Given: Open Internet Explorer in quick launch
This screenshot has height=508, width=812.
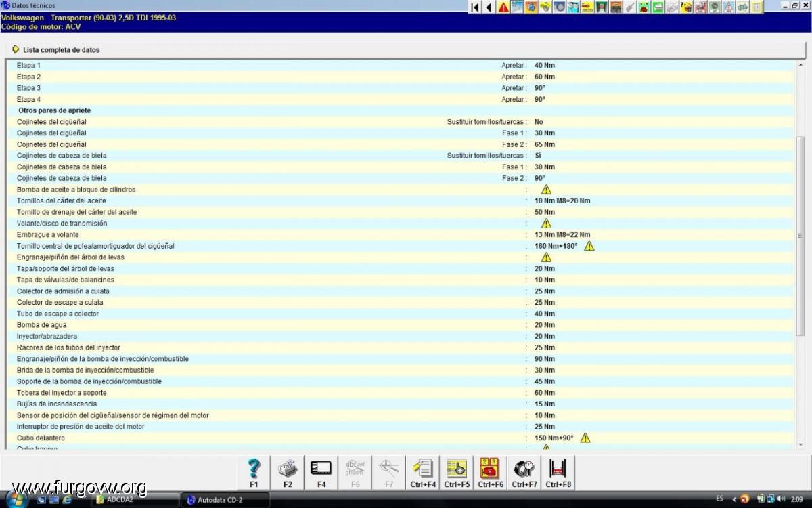Looking at the screenshot, I should tap(67, 500).
